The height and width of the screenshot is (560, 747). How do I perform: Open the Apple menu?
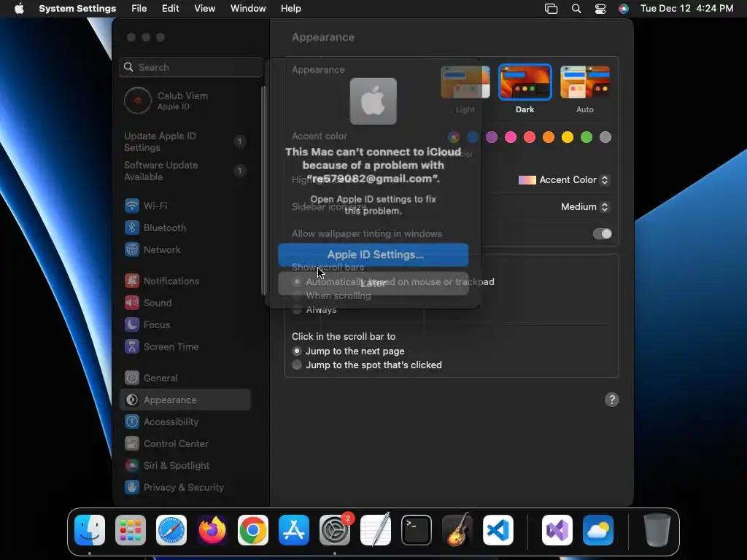(19, 9)
